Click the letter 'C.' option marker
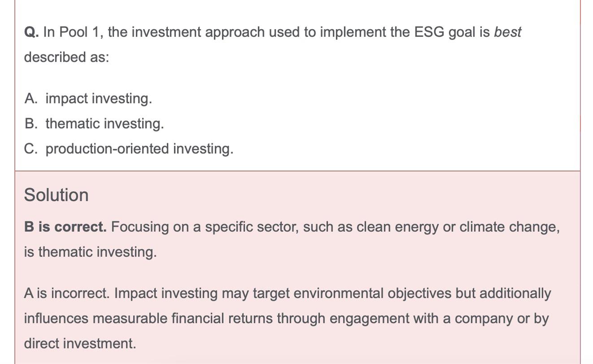593x364 pixels. [31, 148]
